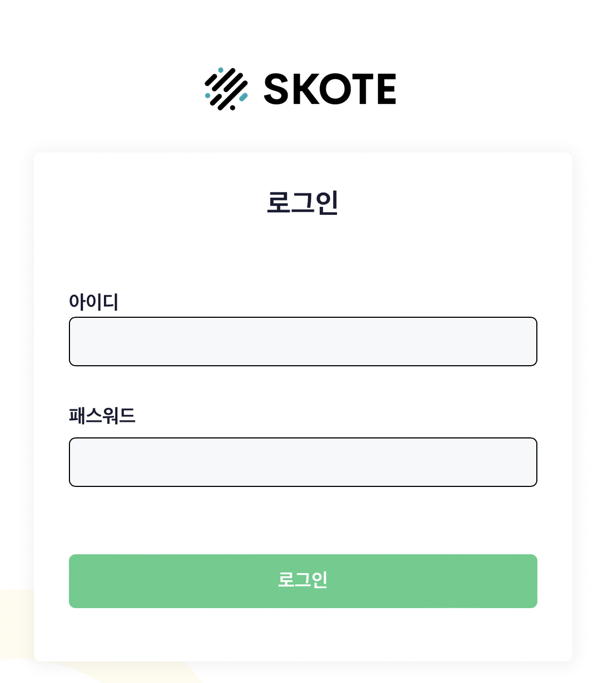Focus the 패스워드 input field
The image size is (616, 683).
(x=303, y=462)
